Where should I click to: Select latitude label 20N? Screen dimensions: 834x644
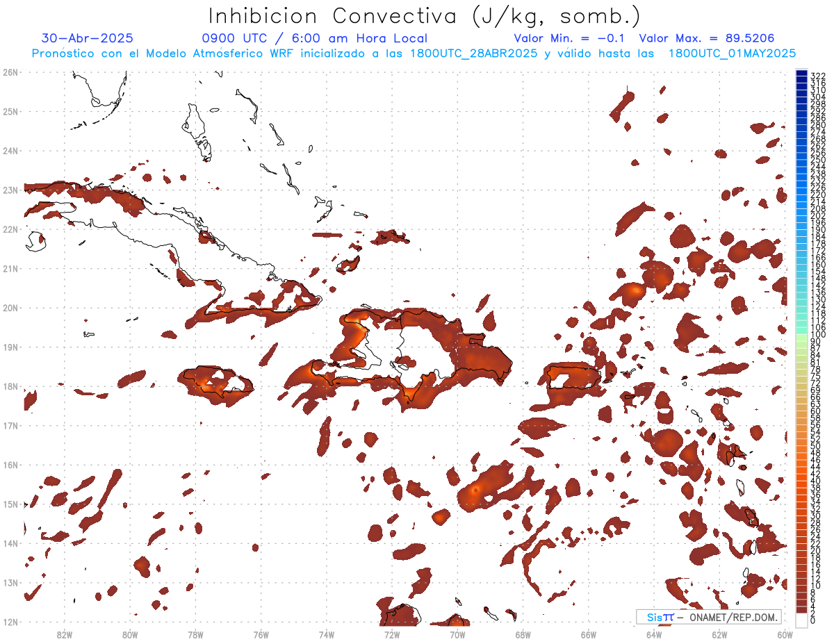[x=10, y=307]
